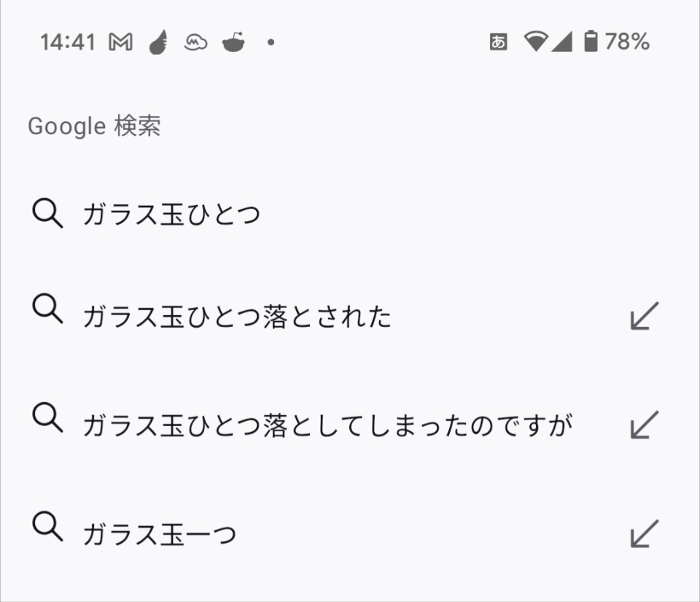Image resolution: width=700 pixels, height=602 pixels.
Task: Tap the battery icon in status bar
Action: point(591,42)
